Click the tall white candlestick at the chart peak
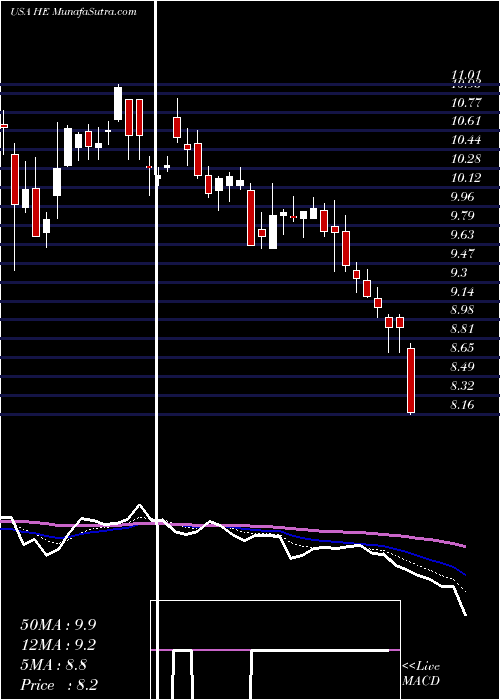500x700 pixels. point(118,104)
